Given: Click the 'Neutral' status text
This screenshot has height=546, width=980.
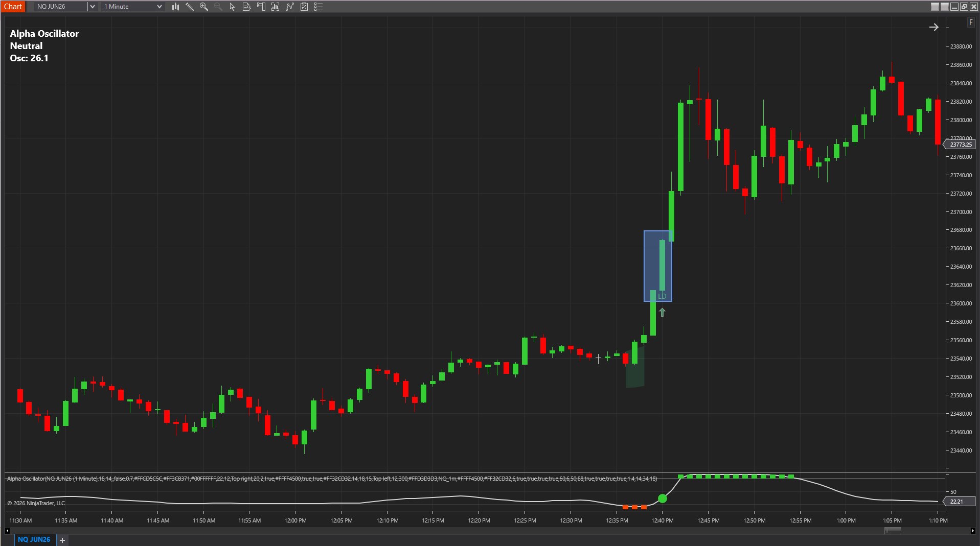Looking at the screenshot, I should pyautogui.click(x=26, y=46).
